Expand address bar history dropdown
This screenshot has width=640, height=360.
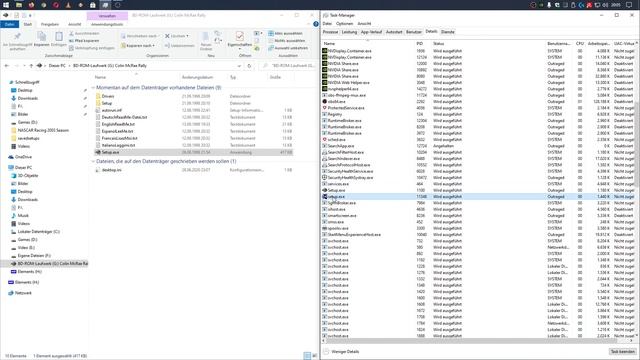239,66
